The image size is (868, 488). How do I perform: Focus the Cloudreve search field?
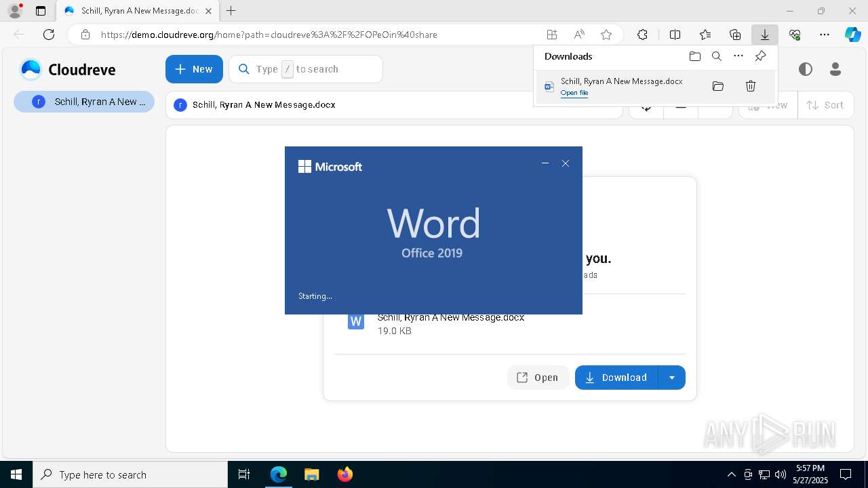point(306,69)
